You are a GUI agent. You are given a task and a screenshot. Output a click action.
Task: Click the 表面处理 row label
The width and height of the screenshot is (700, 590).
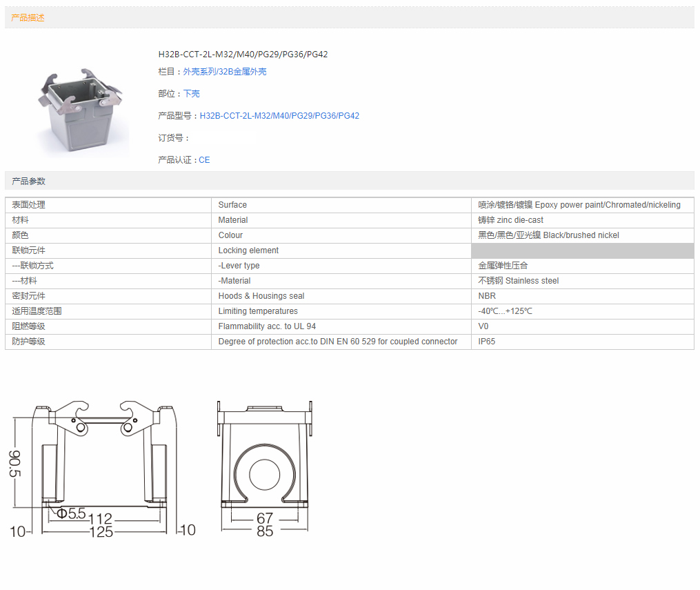[29, 205]
